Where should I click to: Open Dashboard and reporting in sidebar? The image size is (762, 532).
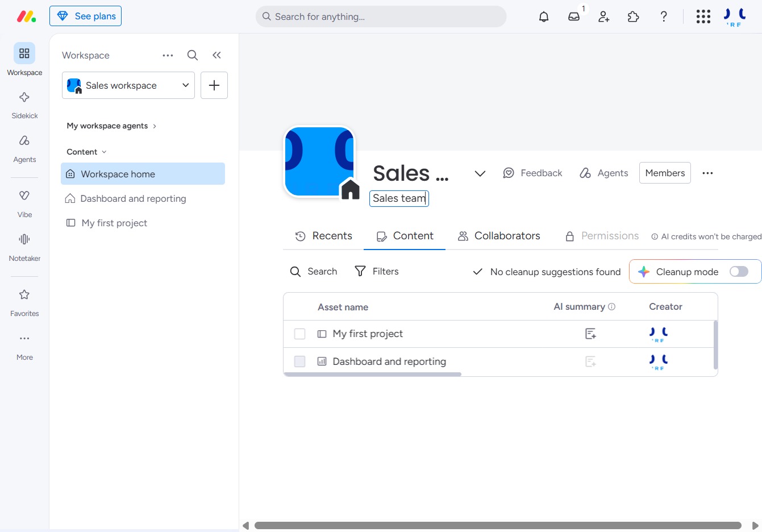pyautogui.click(x=143, y=198)
